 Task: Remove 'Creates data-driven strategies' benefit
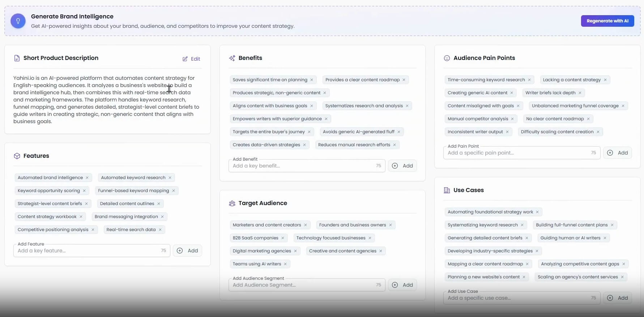click(x=304, y=145)
